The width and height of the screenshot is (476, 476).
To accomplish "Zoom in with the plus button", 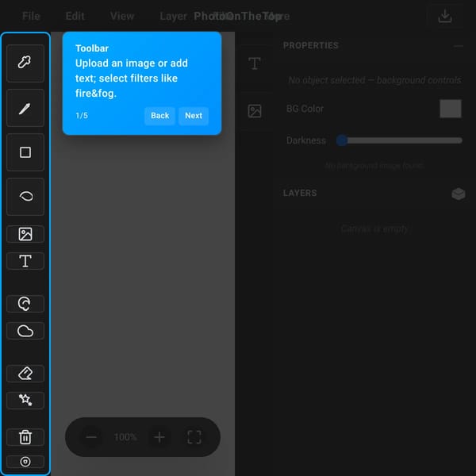I will (x=159, y=437).
